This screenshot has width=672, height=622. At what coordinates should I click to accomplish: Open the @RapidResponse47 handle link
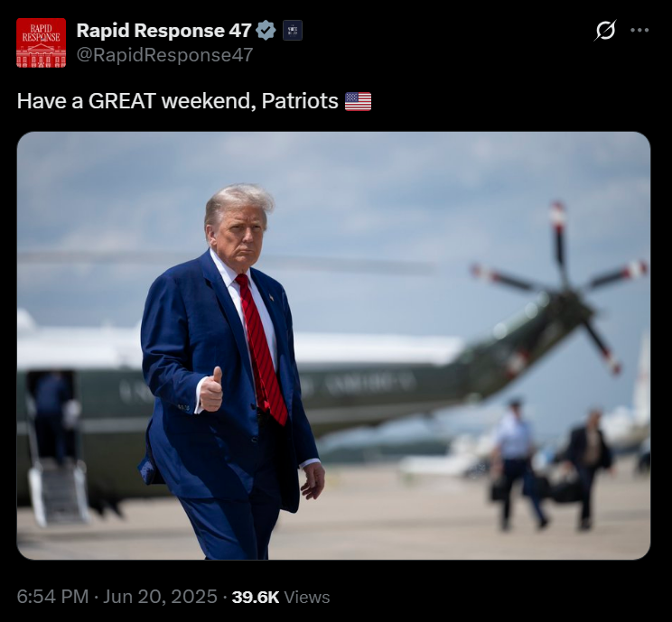pos(164,55)
